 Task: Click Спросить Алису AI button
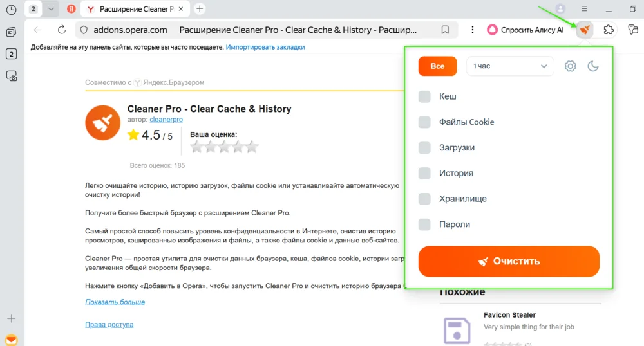pyautogui.click(x=526, y=30)
